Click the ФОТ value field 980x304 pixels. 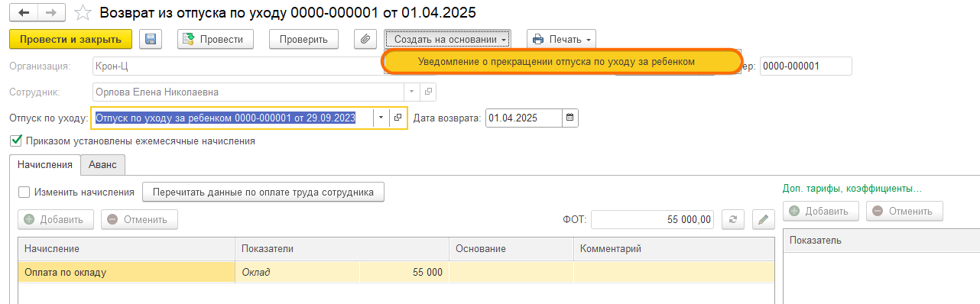point(653,220)
